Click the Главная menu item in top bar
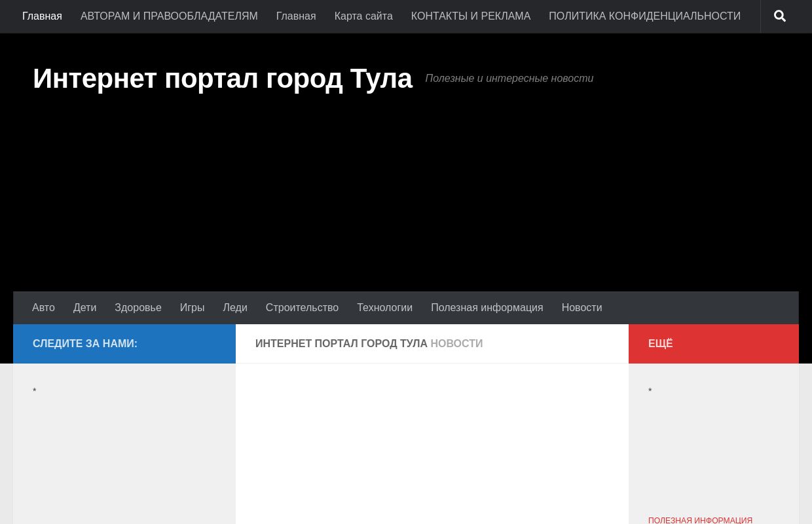This screenshot has height=524, width=812. click(42, 16)
